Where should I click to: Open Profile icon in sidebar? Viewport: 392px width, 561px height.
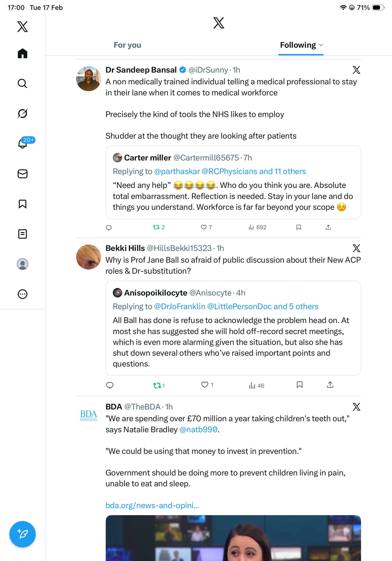23,264
